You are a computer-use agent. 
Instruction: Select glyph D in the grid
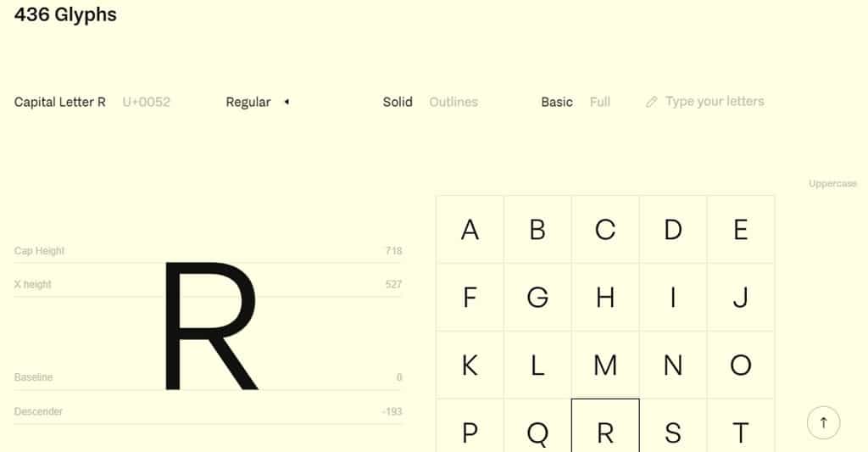(x=673, y=229)
